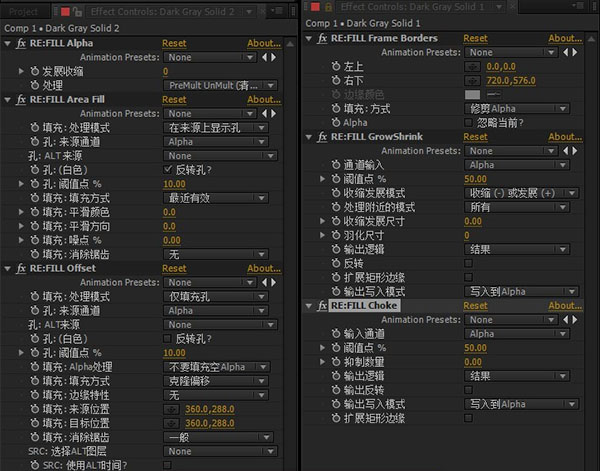Check 忽略当前? Alpha checkbox
The width and height of the screenshot is (600, 471).
[x=468, y=123]
